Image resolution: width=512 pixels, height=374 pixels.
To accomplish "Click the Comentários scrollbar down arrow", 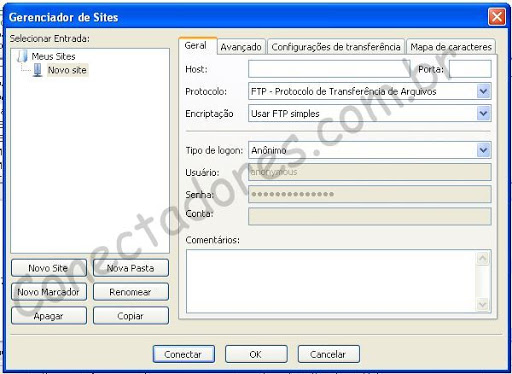I will click(483, 304).
